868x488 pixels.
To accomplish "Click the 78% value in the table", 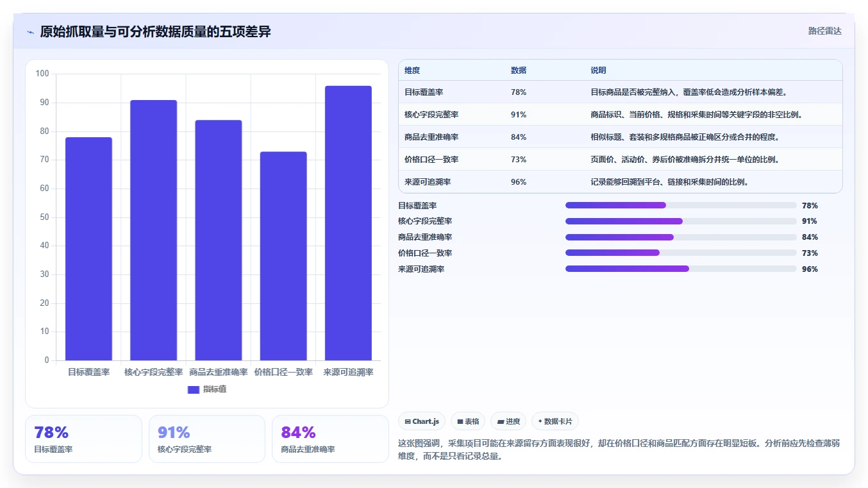I will (x=519, y=92).
